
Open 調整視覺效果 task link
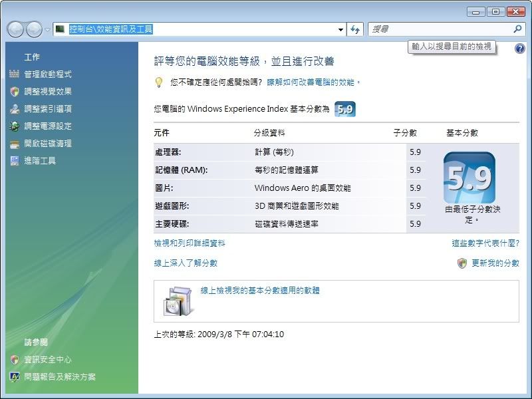pos(48,91)
